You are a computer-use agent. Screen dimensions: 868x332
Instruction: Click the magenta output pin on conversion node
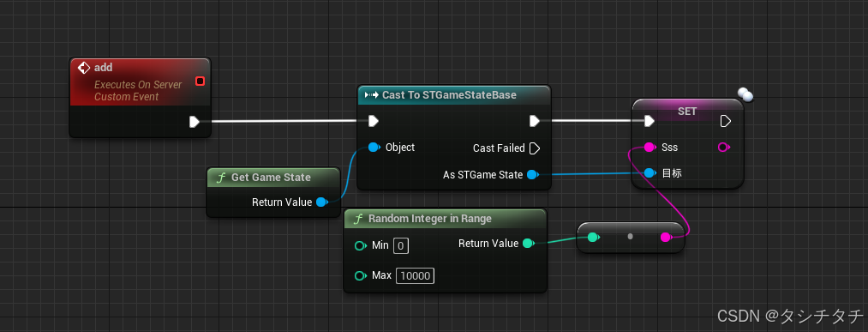pyautogui.click(x=667, y=238)
